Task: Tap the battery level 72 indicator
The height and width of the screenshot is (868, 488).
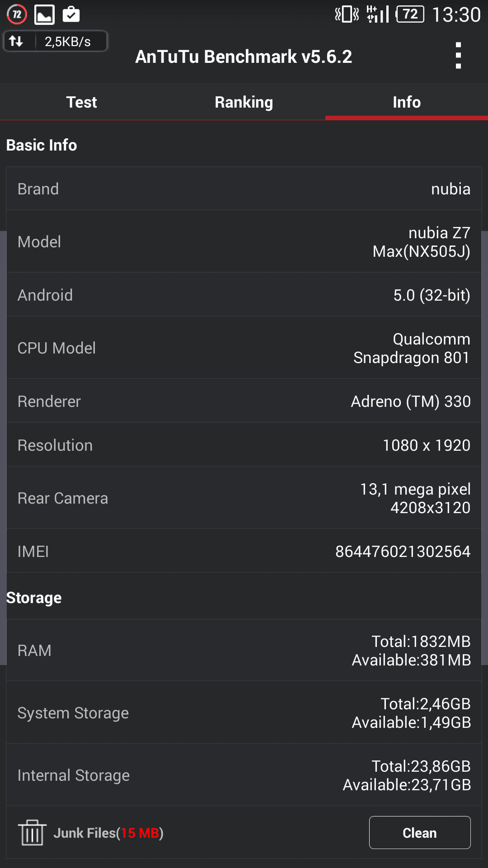Action: click(410, 14)
